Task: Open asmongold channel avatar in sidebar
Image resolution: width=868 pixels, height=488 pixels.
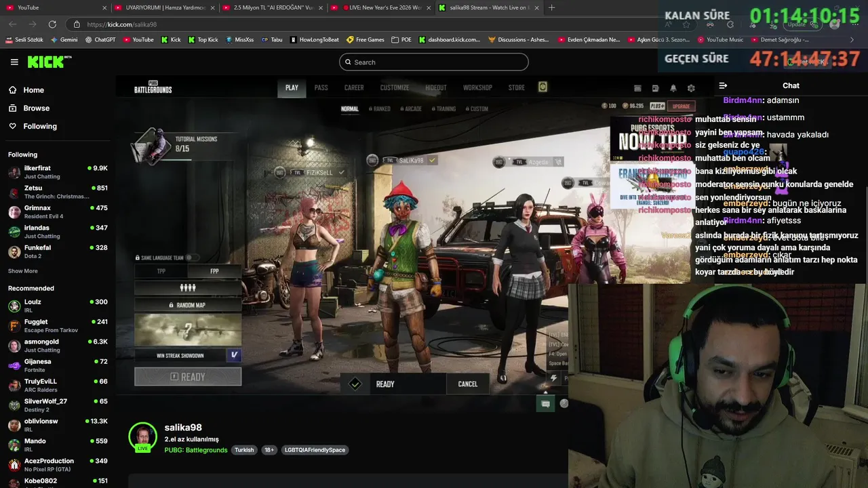Action: point(14,346)
